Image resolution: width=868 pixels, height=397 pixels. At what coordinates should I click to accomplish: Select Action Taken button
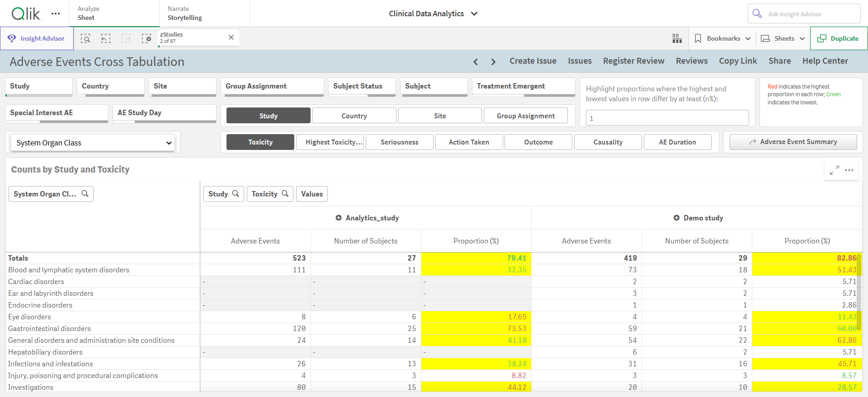point(469,142)
